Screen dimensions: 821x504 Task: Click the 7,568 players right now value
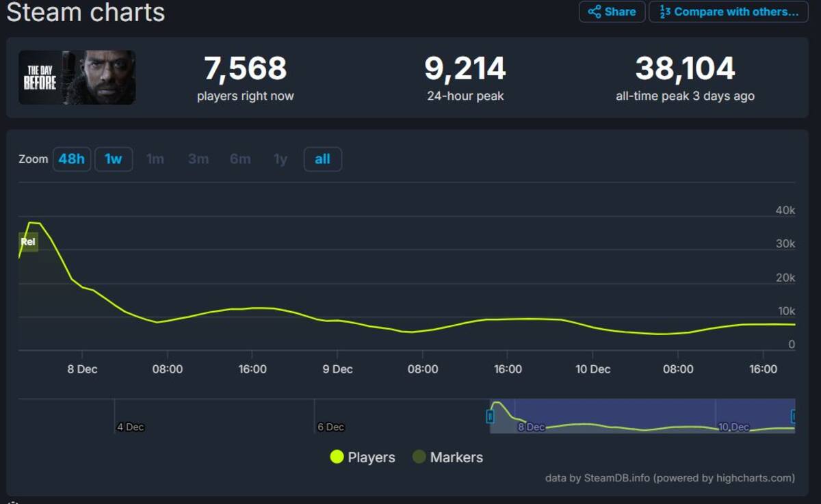pyautogui.click(x=246, y=68)
